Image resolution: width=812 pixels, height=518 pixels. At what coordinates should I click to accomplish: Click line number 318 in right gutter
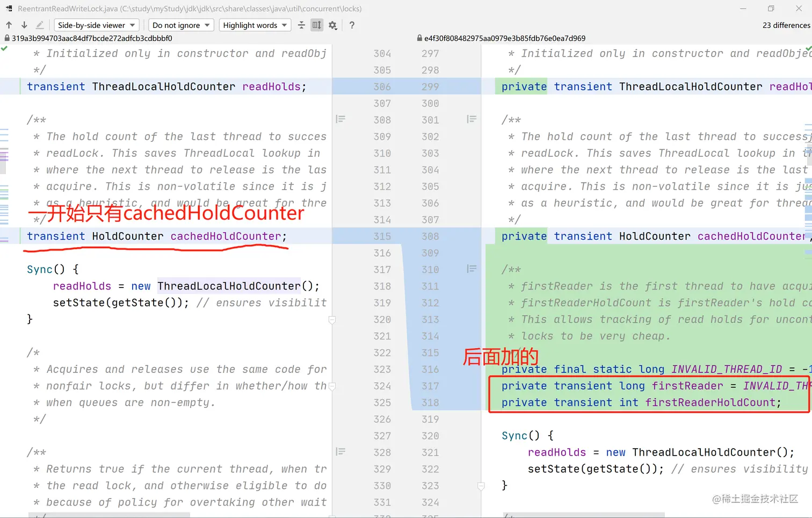tap(430, 402)
